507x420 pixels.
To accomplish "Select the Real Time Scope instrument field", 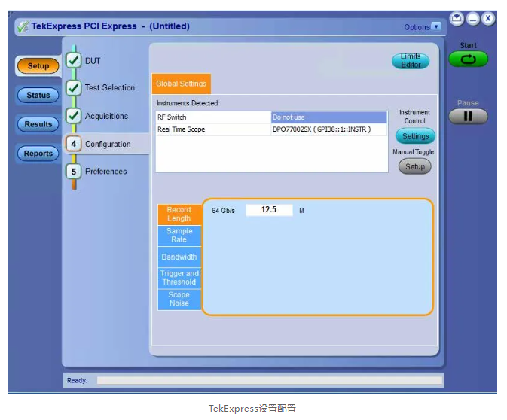I will click(x=328, y=129).
